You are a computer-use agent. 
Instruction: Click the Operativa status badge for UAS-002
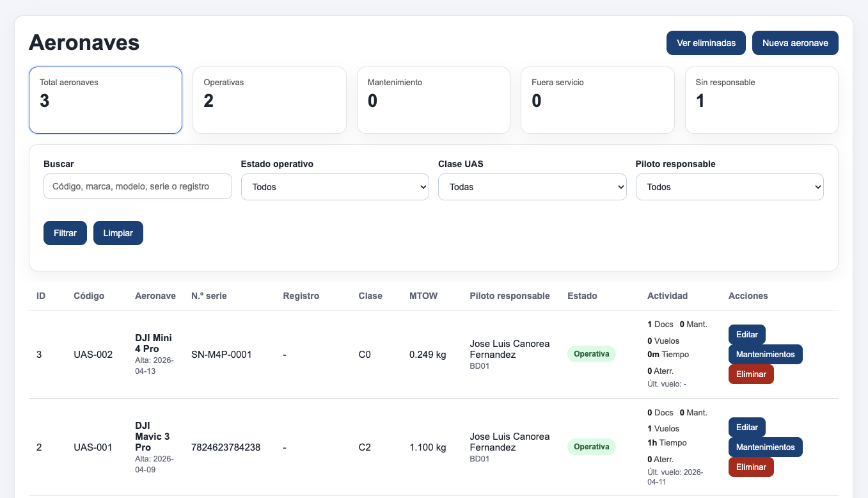(592, 354)
